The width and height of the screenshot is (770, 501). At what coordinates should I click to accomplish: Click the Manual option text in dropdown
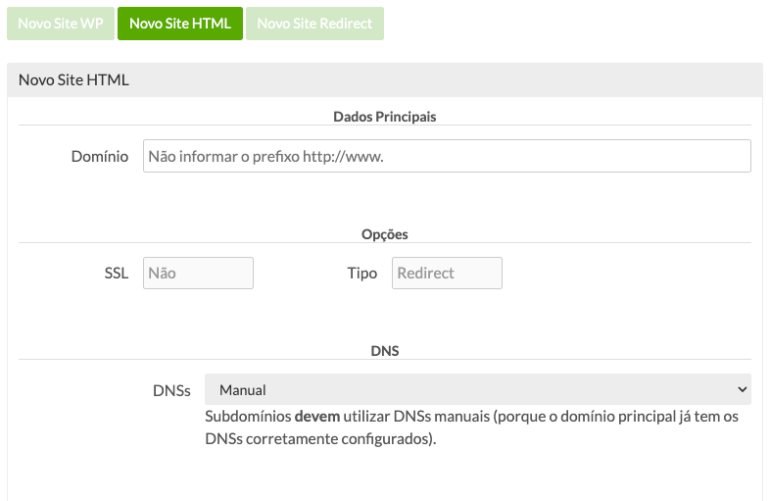[x=243, y=390]
